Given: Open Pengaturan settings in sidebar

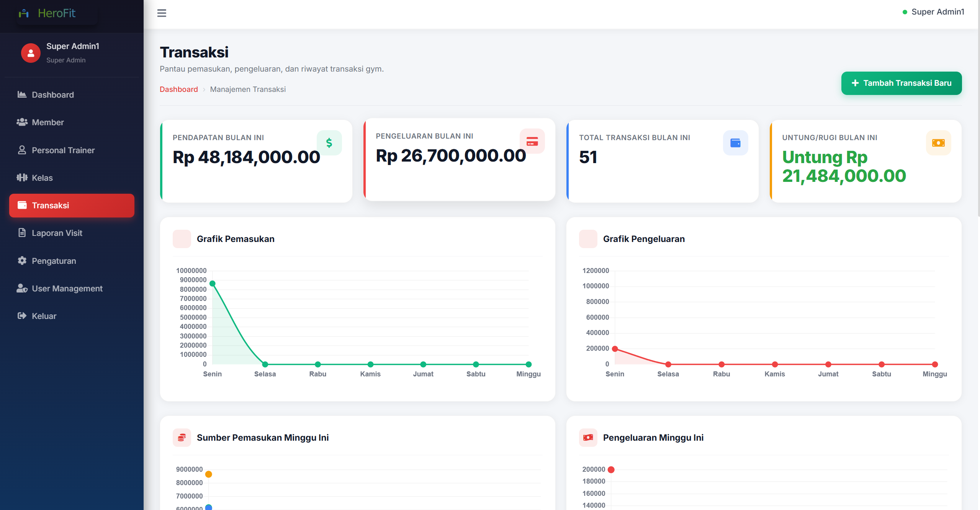Looking at the screenshot, I should click(72, 261).
